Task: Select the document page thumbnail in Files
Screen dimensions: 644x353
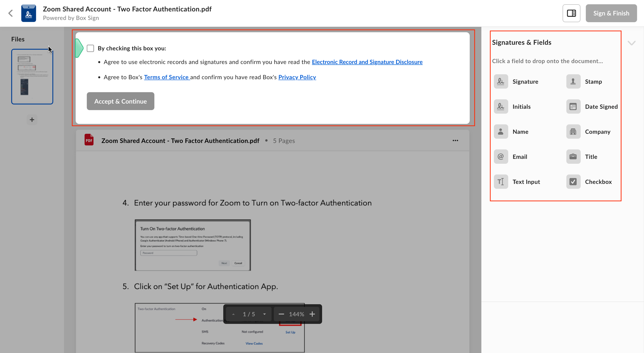Action: 32,77
